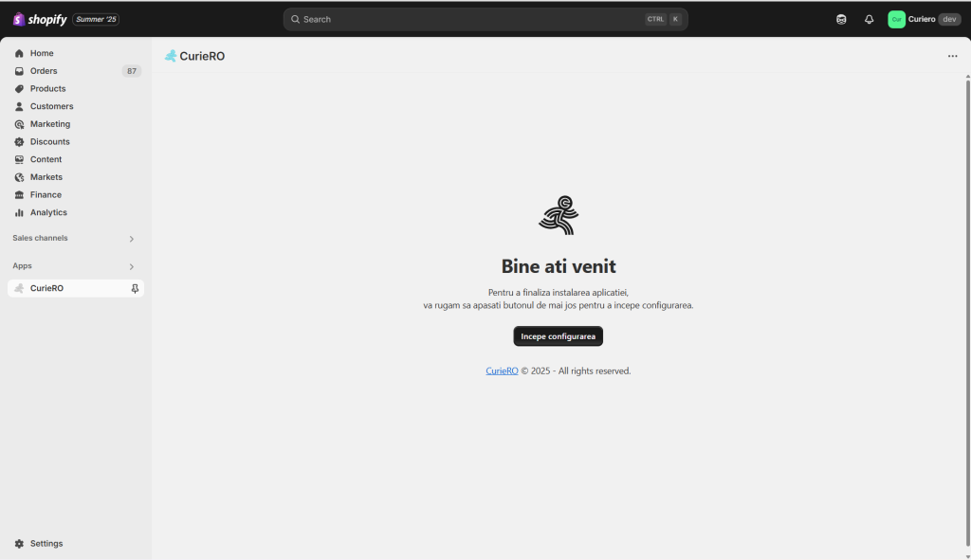Open Products section
The height and width of the screenshot is (560, 971).
[76, 88]
